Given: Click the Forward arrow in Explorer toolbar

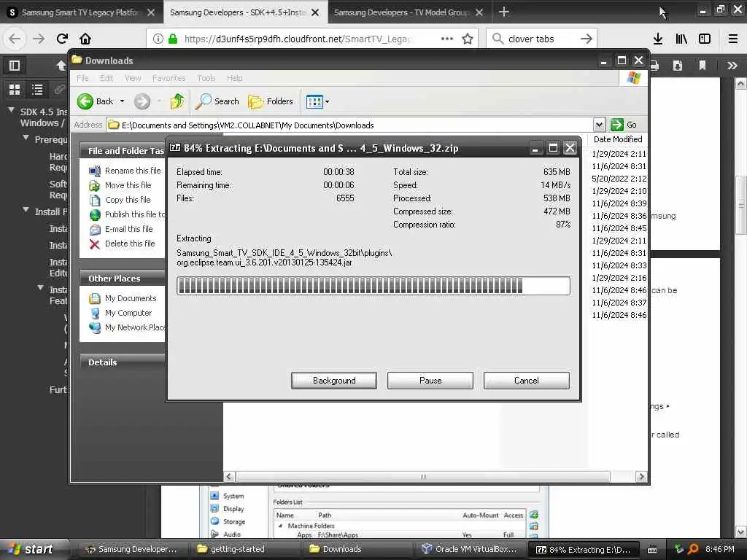Looking at the screenshot, I should [x=142, y=101].
